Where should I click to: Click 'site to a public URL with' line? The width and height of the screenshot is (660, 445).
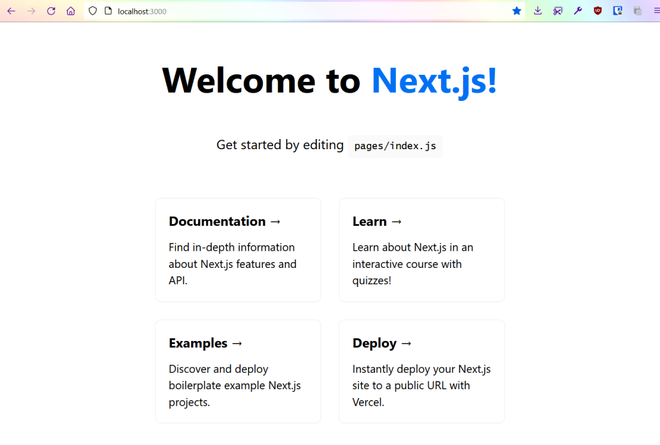tap(411, 386)
